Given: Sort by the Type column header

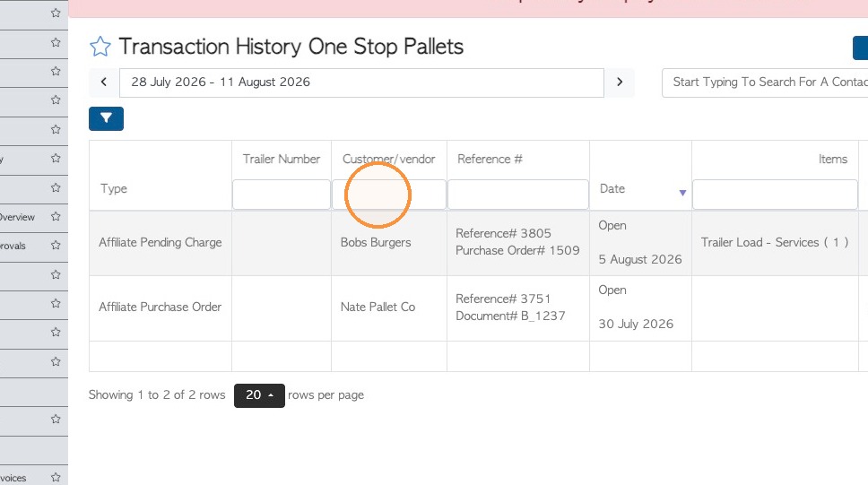Looking at the screenshot, I should pyautogui.click(x=114, y=189).
